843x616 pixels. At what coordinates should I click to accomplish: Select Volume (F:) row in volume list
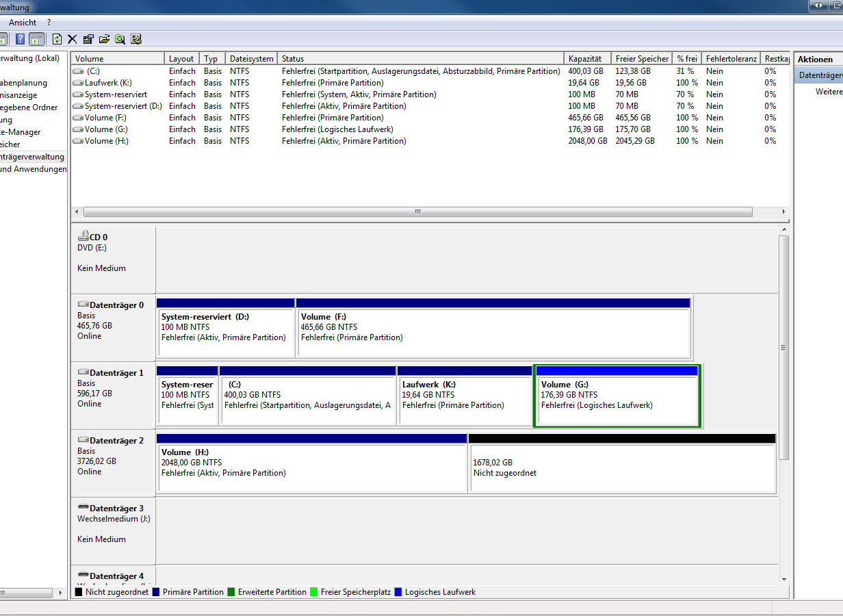pyautogui.click(x=430, y=118)
